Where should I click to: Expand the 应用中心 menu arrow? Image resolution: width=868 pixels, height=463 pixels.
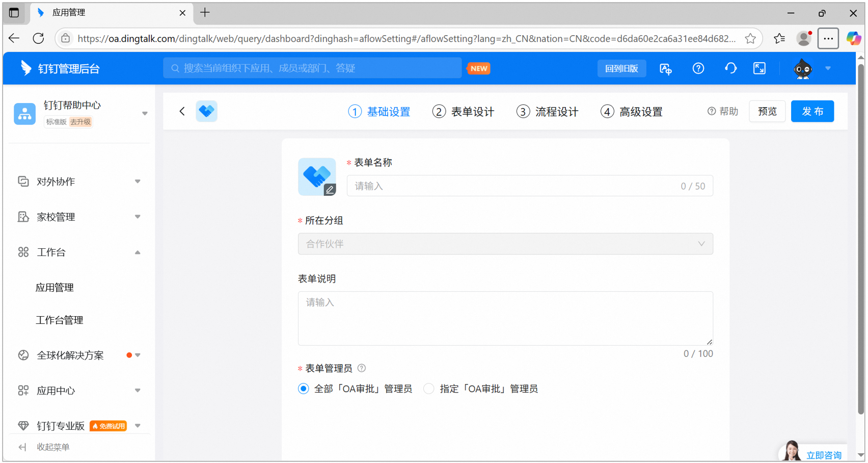[138, 391]
